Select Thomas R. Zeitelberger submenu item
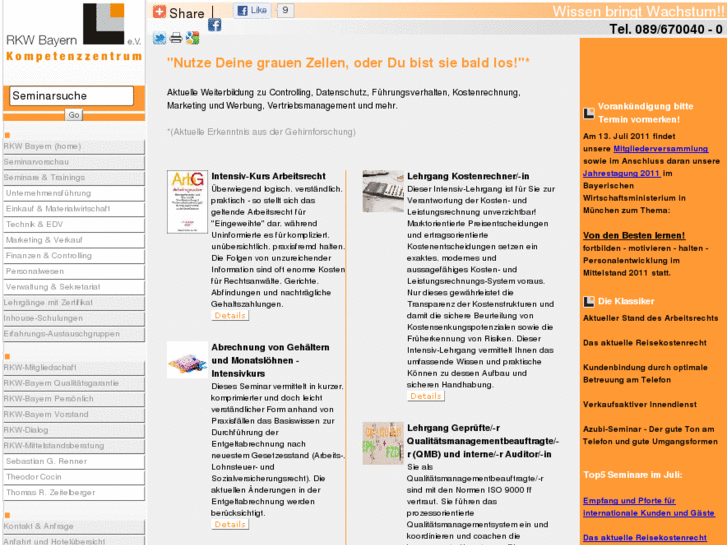The width and height of the screenshot is (727, 545). tap(74, 493)
